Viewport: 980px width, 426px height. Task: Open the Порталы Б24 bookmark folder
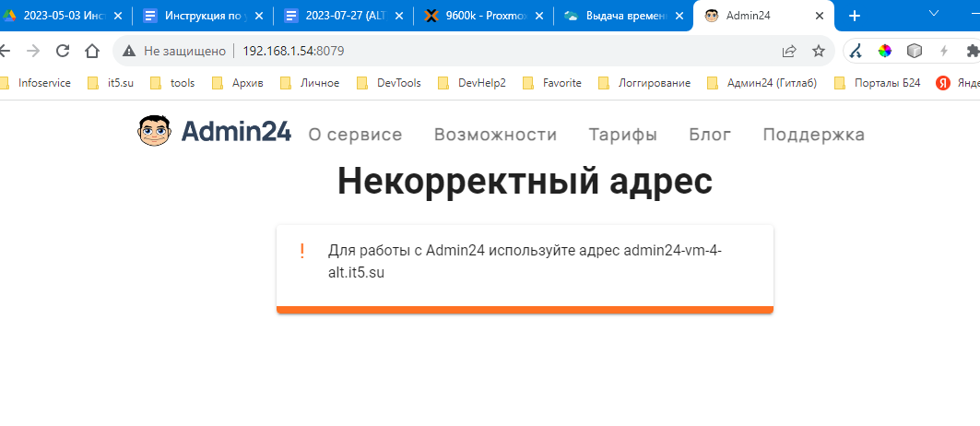[x=878, y=83]
